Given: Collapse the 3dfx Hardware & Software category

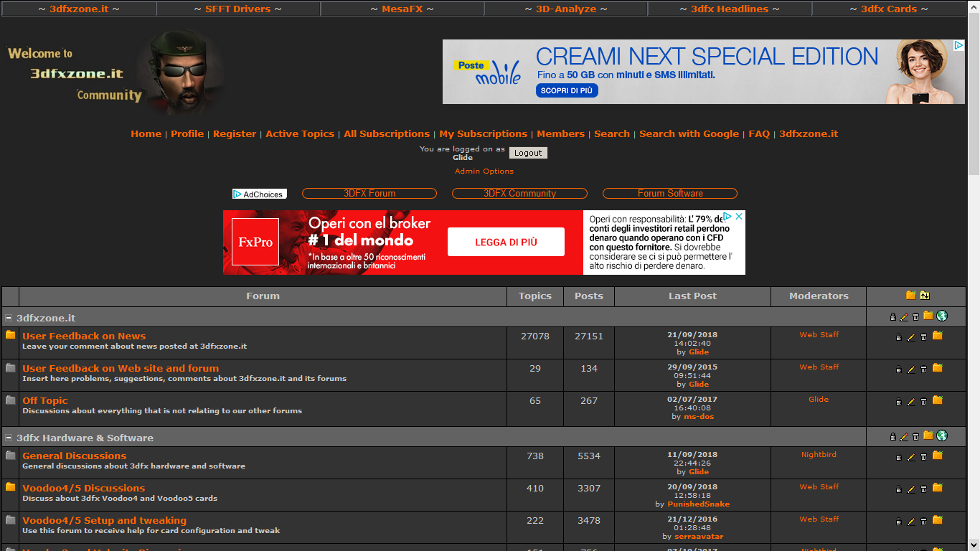Looking at the screenshot, I should click(9, 438).
